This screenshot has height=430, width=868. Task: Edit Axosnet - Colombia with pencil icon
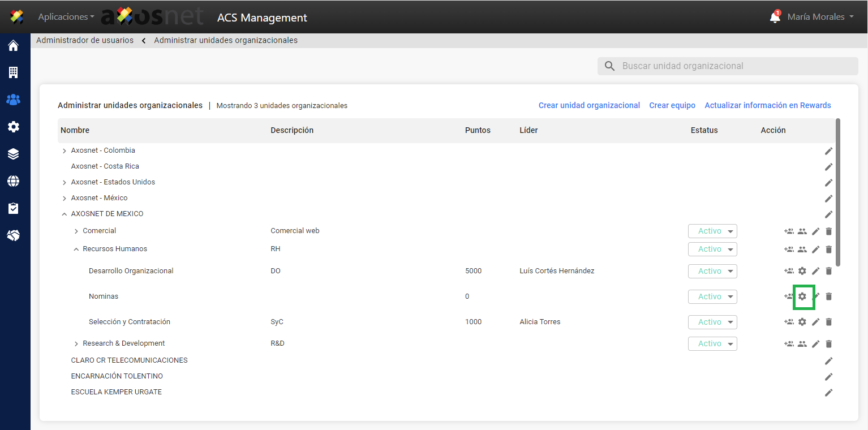click(829, 151)
